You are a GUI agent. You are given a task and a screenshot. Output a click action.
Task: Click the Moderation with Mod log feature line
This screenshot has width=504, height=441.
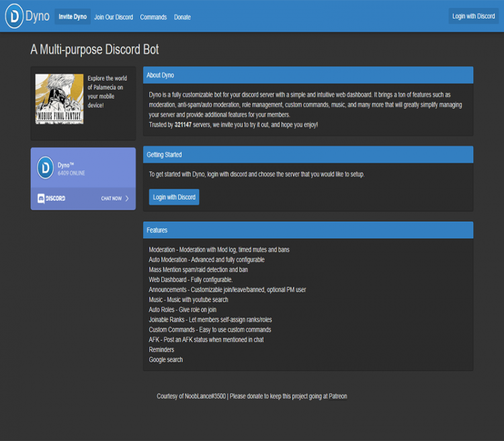tap(219, 249)
